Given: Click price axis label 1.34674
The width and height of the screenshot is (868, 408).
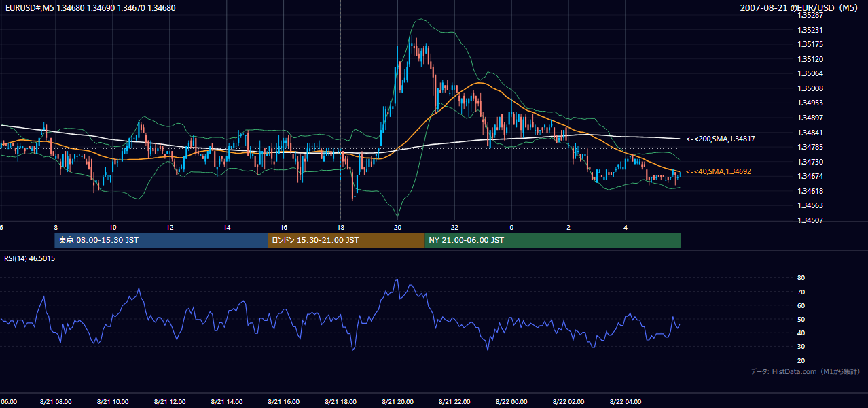Looking at the screenshot, I should (x=811, y=176).
